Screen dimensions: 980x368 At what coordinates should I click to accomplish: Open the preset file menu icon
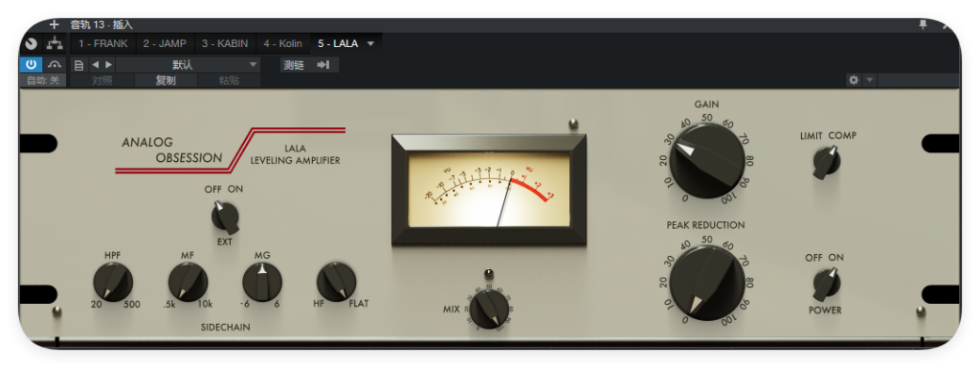78,65
